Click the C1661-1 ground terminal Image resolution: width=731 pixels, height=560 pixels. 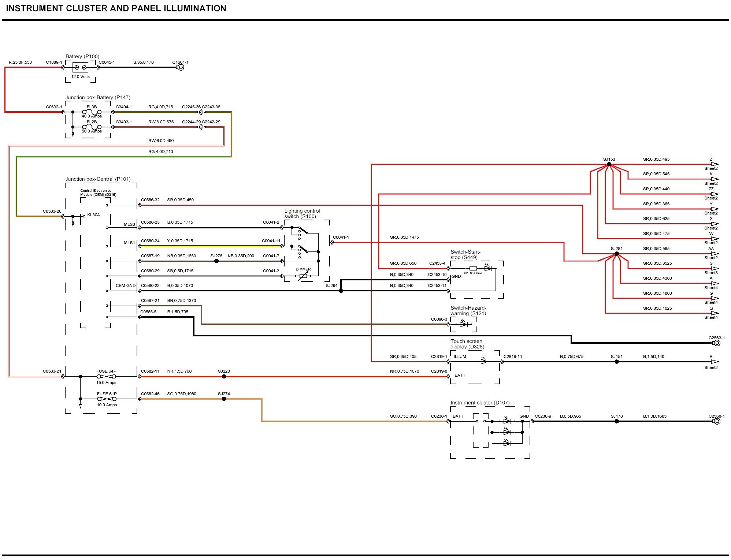click(180, 67)
